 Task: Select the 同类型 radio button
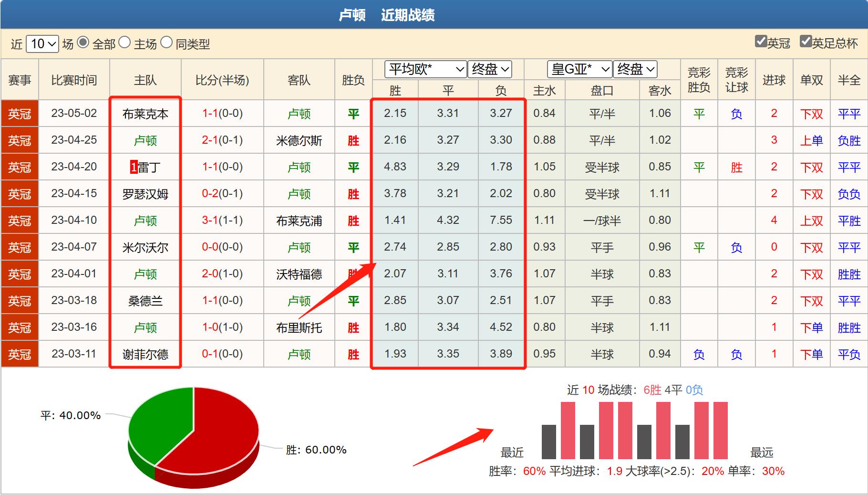tap(167, 43)
